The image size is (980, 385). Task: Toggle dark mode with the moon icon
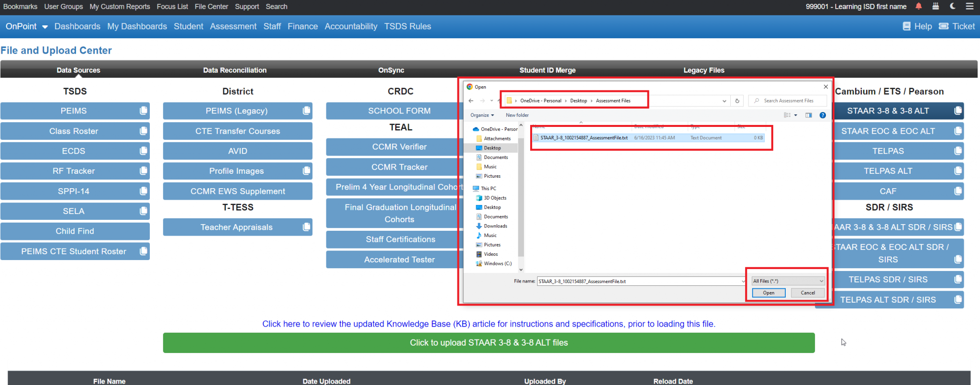point(953,6)
